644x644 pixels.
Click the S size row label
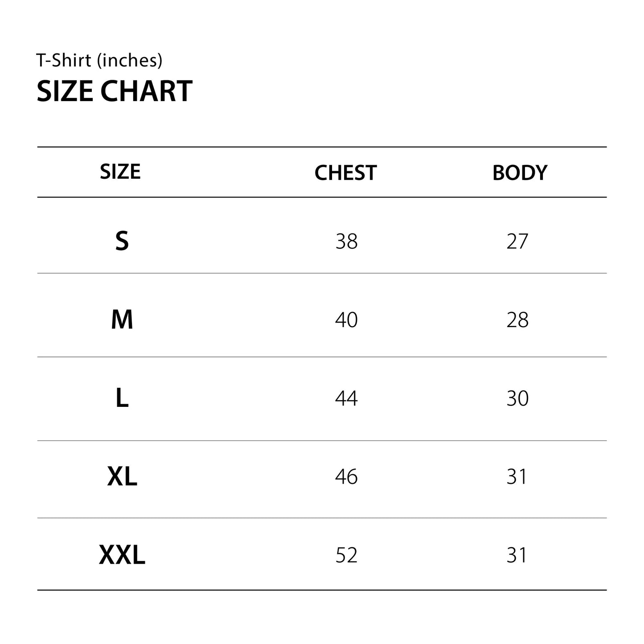[122, 241]
